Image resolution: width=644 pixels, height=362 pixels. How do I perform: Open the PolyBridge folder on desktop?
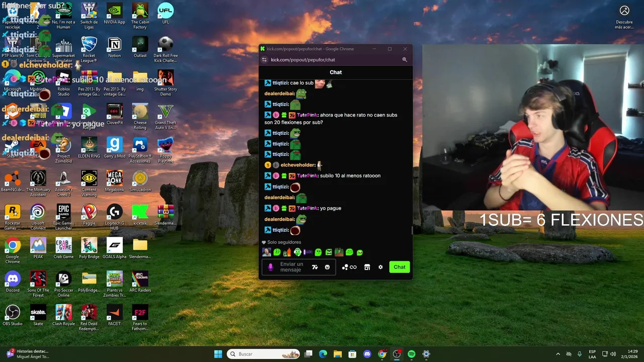pos(89,282)
